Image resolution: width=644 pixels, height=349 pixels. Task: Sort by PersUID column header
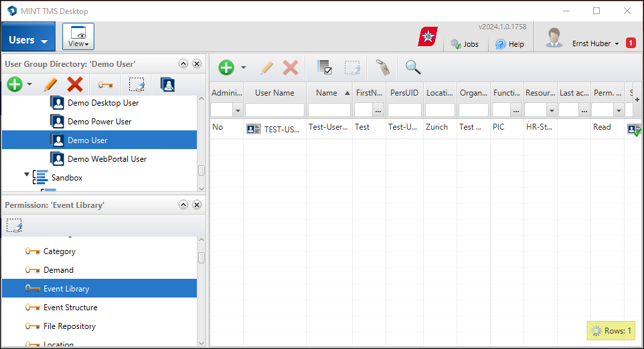tap(404, 93)
